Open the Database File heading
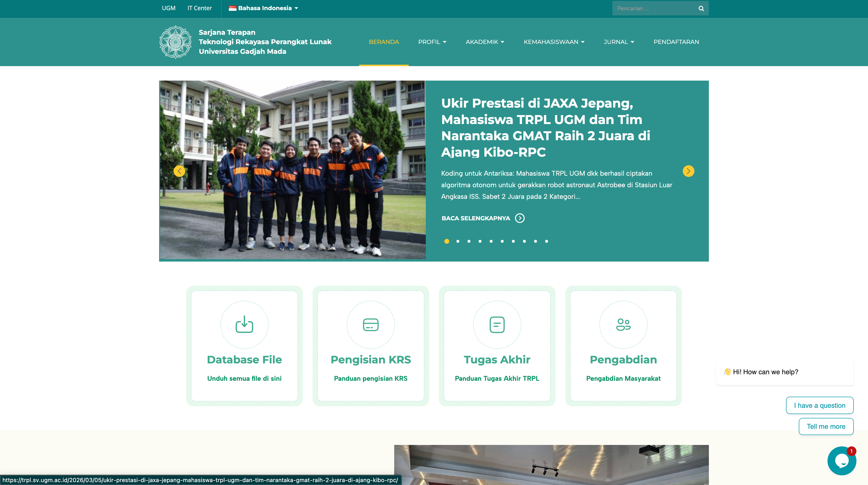Image resolution: width=868 pixels, height=485 pixels. [x=244, y=360]
